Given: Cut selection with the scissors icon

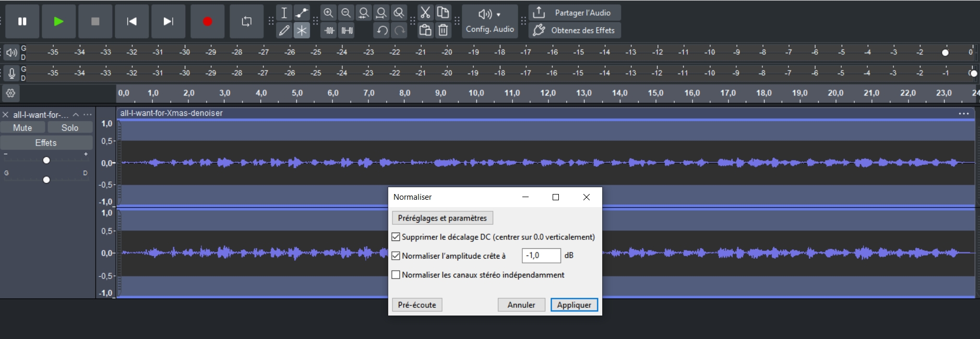Looking at the screenshot, I should (425, 13).
